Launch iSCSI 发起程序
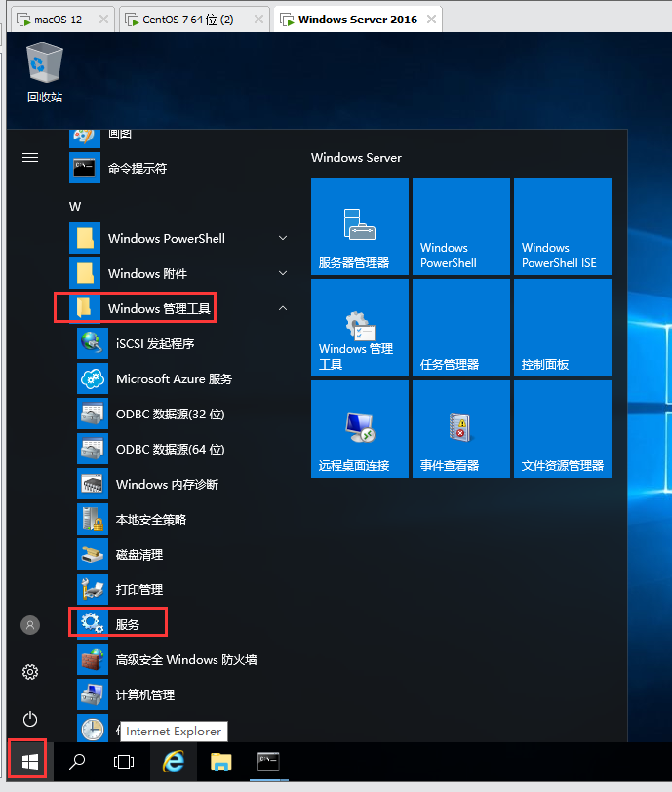Image resolution: width=672 pixels, height=792 pixels. tap(185, 344)
